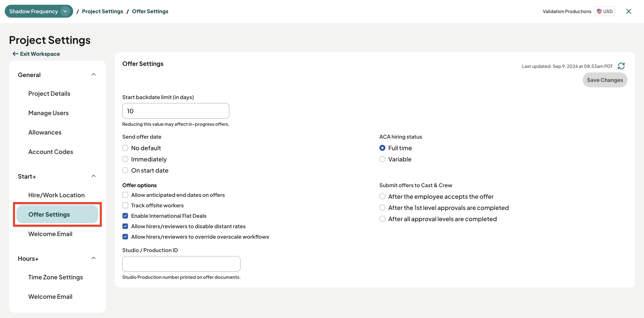The width and height of the screenshot is (644, 318).
Task: Select Variable ACA hiring status
Action: (x=382, y=159)
